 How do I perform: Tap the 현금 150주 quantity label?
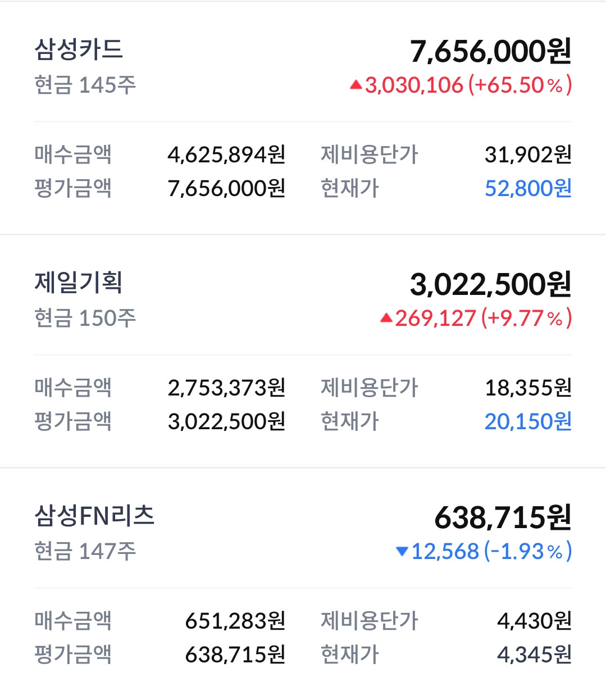point(85,319)
